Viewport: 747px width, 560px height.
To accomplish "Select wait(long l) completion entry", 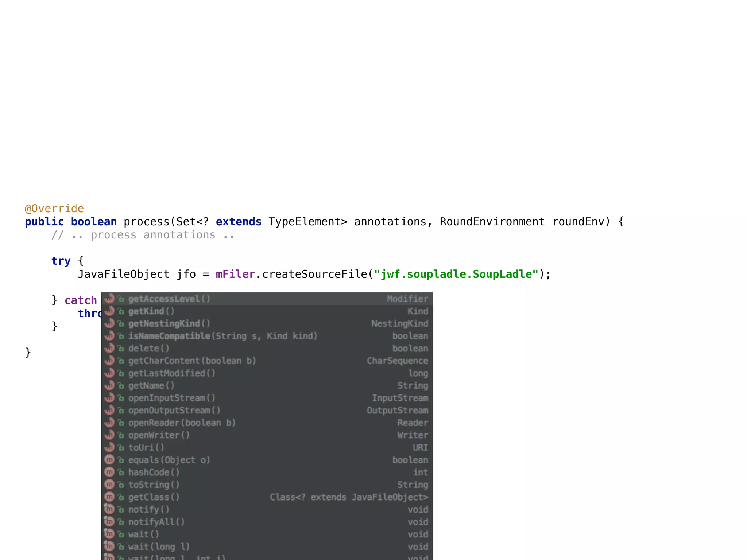I will click(x=159, y=547).
